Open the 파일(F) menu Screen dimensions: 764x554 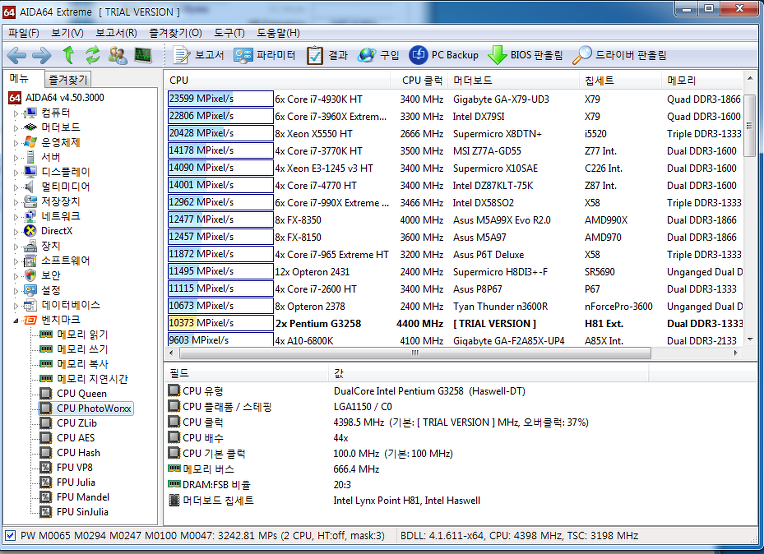(x=24, y=33)
